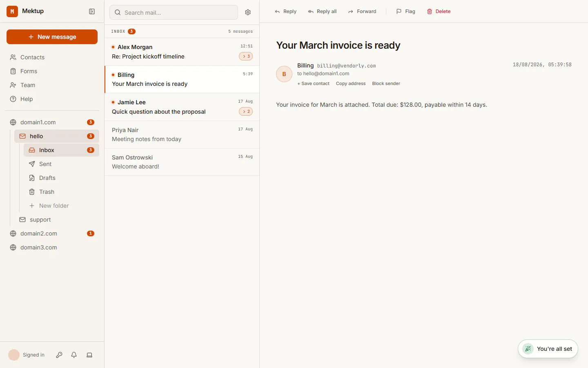Open the Team page
The width and height of the screenshot is (588, 368).
pos(52,85)
